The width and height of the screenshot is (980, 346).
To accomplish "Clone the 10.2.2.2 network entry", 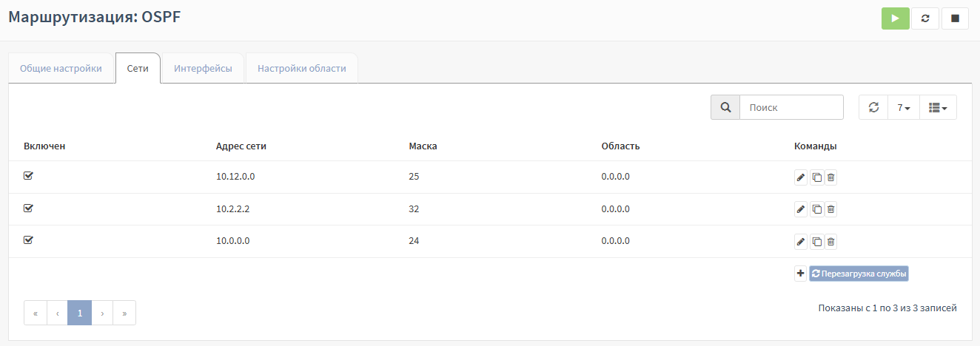I will click(816, 209).
